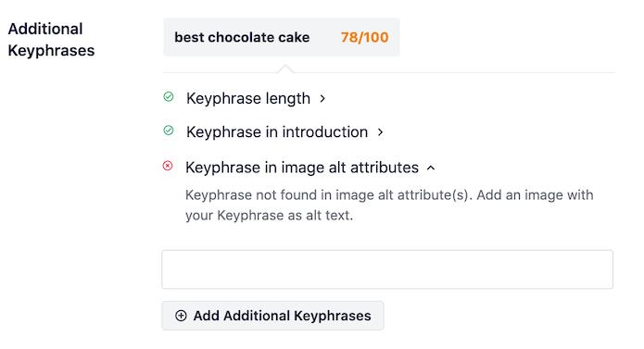Viewport: 644px width, 349px height.
Task: Focus the empty additional keyphrase input field
Action: (387, 269)
